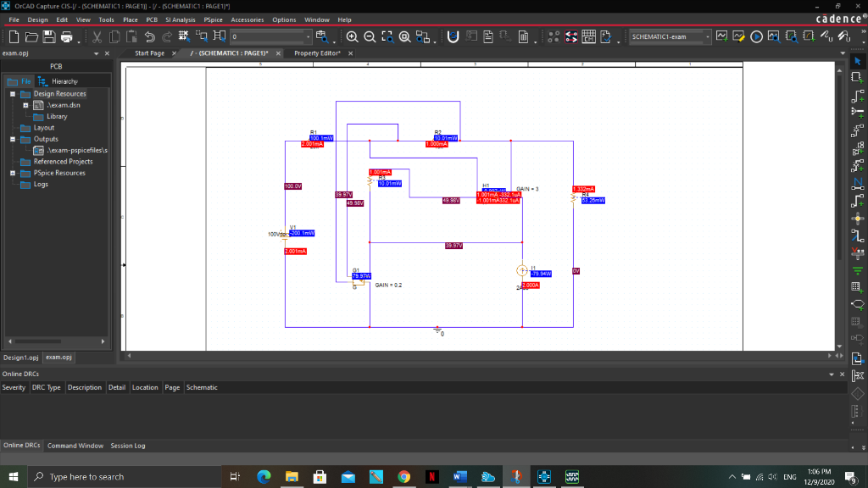
Task: Click the annotate U icon
Action: 453,37
